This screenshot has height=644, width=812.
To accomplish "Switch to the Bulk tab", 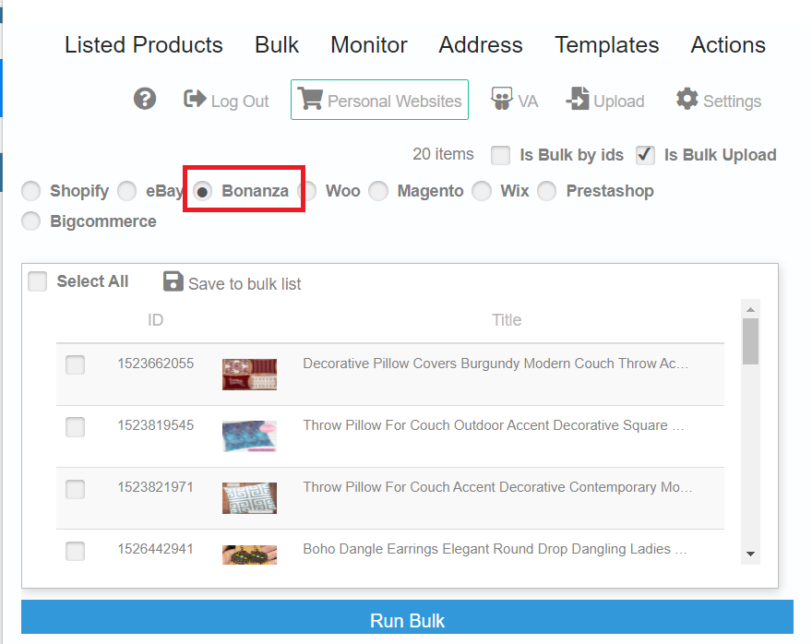I will (277, 44).
